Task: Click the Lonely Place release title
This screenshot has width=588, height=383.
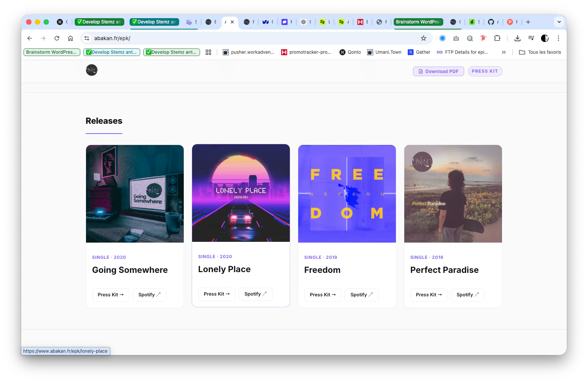Action: tap(224, 269)
